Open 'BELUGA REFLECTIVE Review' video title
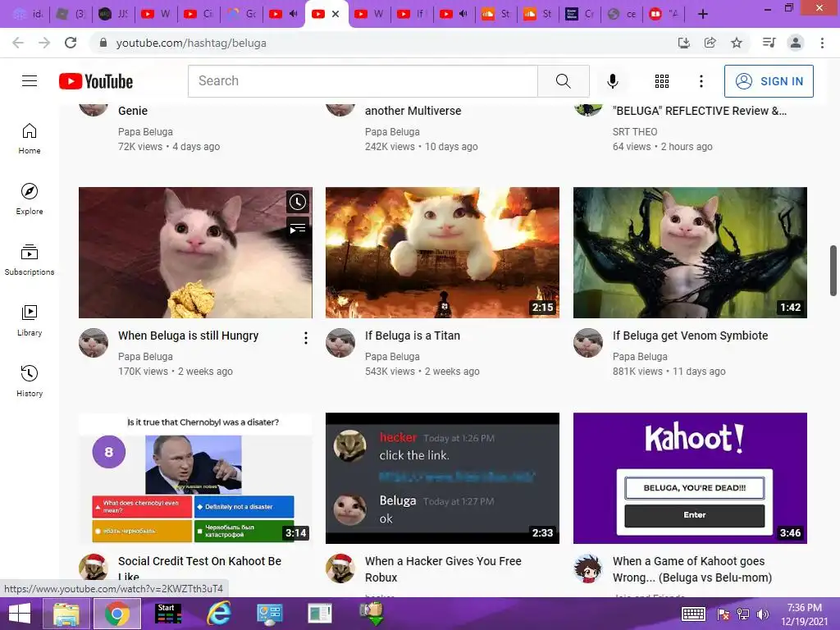The image size is (840, 630). pyautogui.click(x=700, y=111)
